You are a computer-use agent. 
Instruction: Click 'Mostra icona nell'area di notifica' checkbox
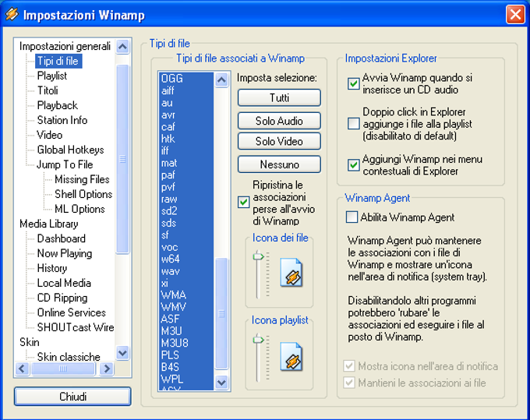(349, 366)
